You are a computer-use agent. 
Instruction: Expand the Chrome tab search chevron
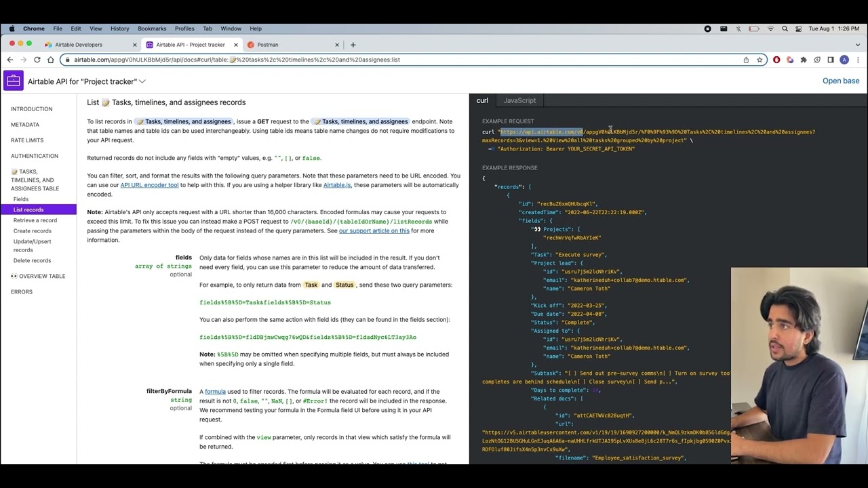(857, 45)
